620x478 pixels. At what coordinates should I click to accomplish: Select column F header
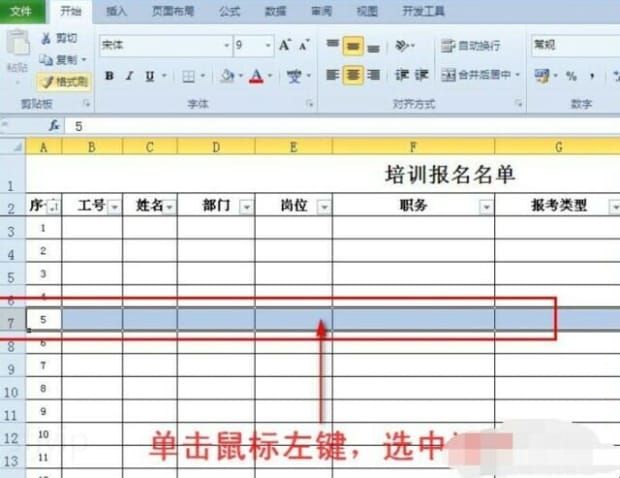click(414, 147)
